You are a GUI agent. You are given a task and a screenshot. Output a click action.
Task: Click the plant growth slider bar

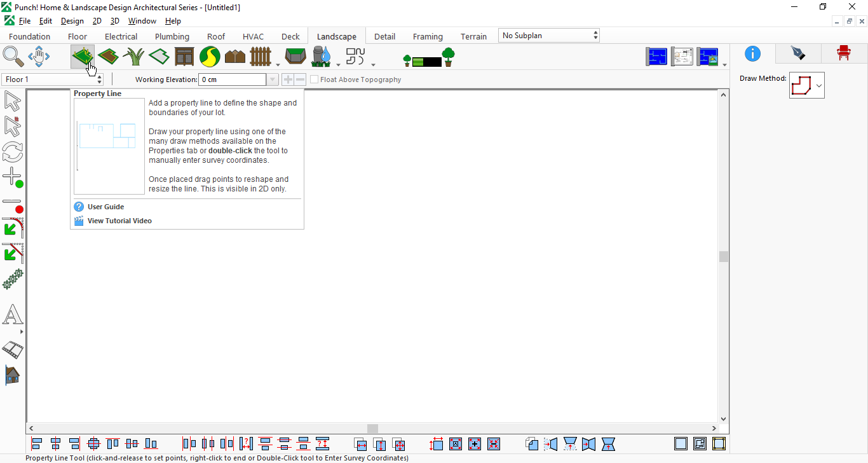(x=427, y=62)
